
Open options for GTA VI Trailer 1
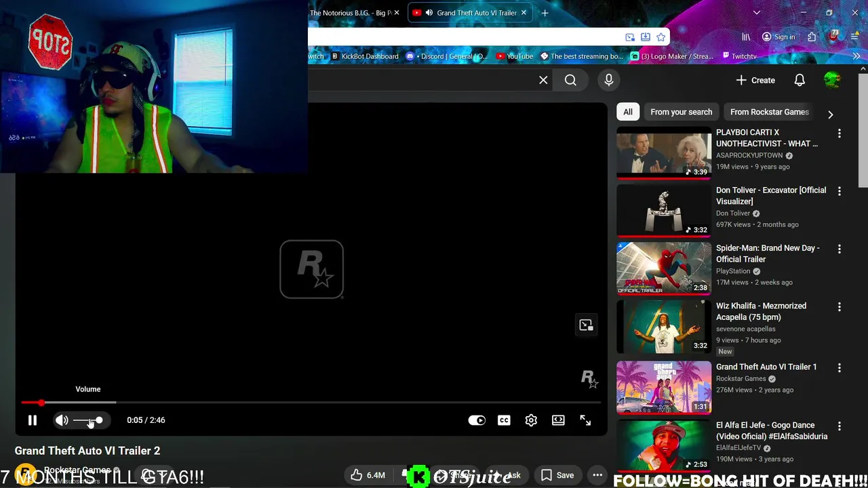coord(840,367)
